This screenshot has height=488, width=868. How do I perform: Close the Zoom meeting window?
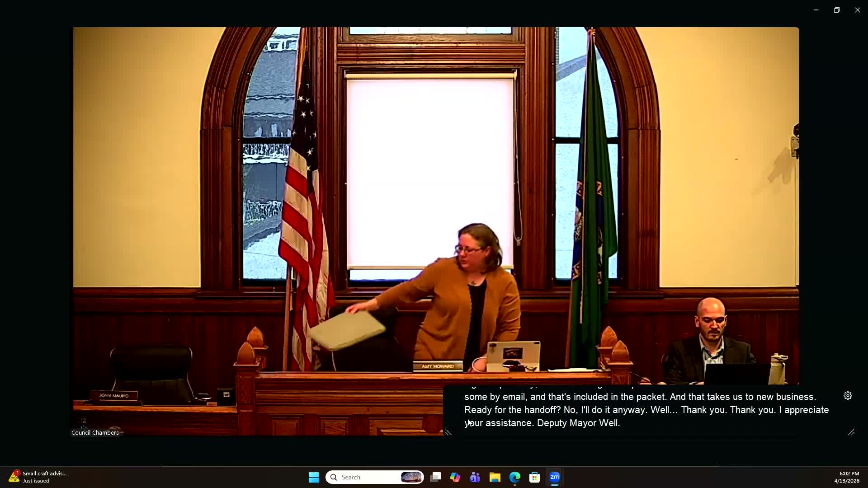pos(858,10)
